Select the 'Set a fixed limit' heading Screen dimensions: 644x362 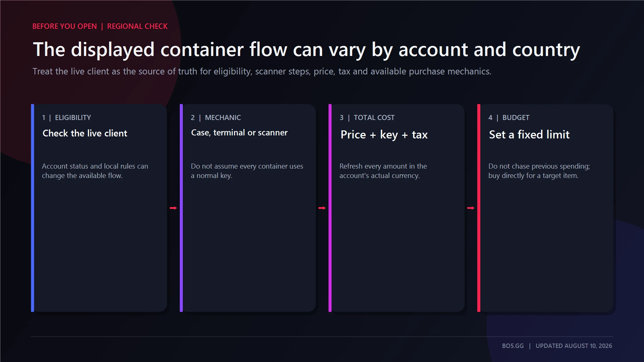coord(529,134)
